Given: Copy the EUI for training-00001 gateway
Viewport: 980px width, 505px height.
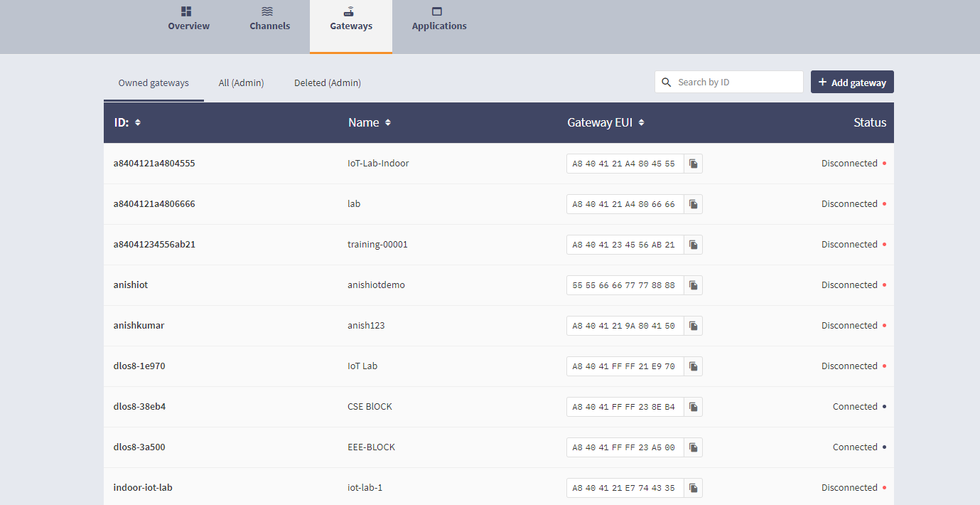Looking at the screenshot, I should click(x=693, y=244).
